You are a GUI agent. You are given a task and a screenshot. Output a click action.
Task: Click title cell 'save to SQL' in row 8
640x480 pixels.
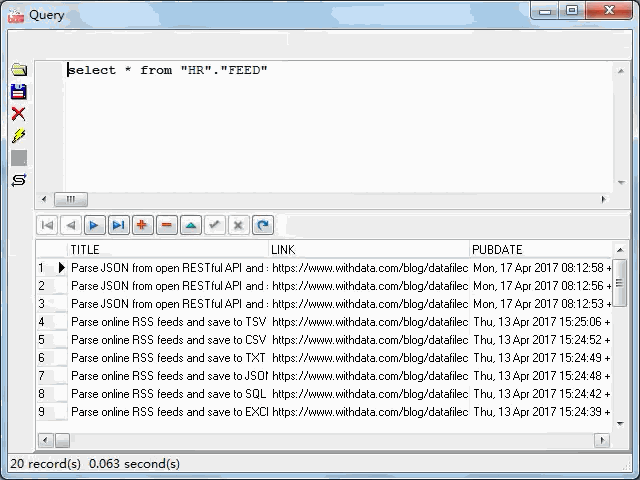[169, 393]
